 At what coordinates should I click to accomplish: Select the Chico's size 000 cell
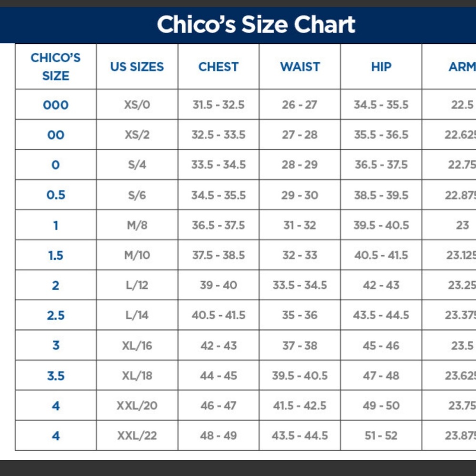56,104
